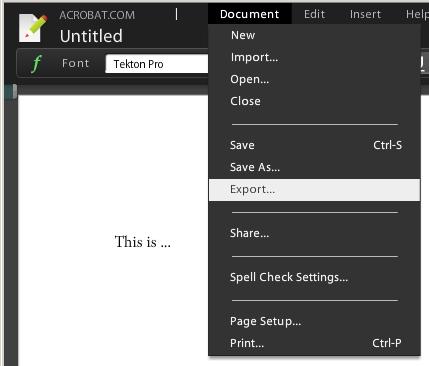Choose Save As... menu entry
This screenshot has width=429, height=366.
[x=314, y=167]
